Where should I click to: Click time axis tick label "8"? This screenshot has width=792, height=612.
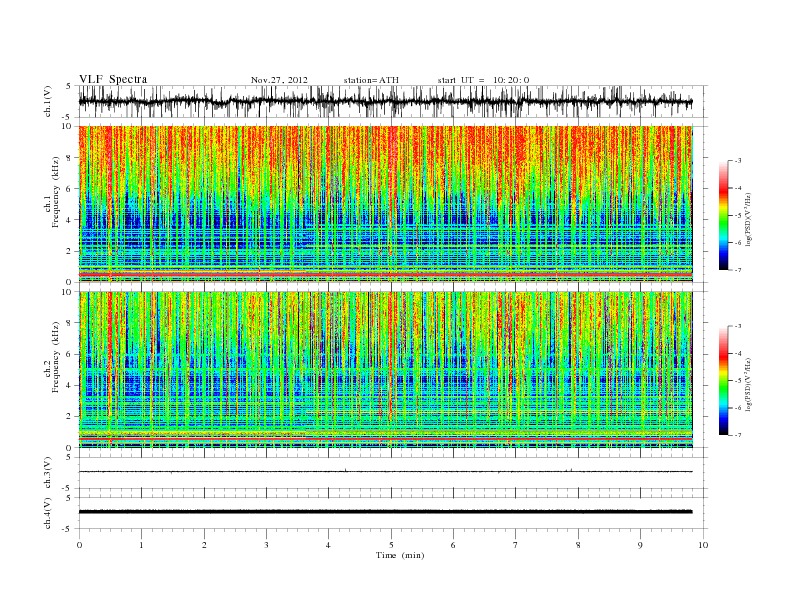(x=578, y=545)
